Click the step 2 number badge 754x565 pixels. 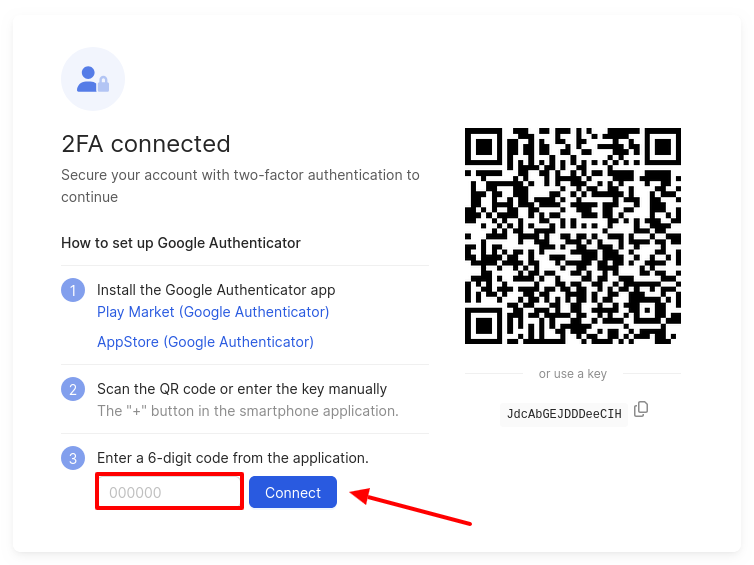[x=73, y=389]
